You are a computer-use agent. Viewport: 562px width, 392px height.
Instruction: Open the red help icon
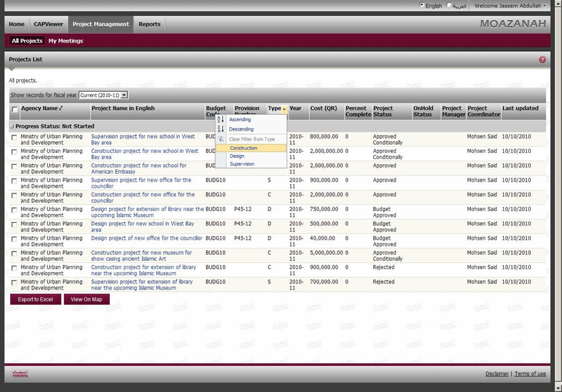point(542,59)
